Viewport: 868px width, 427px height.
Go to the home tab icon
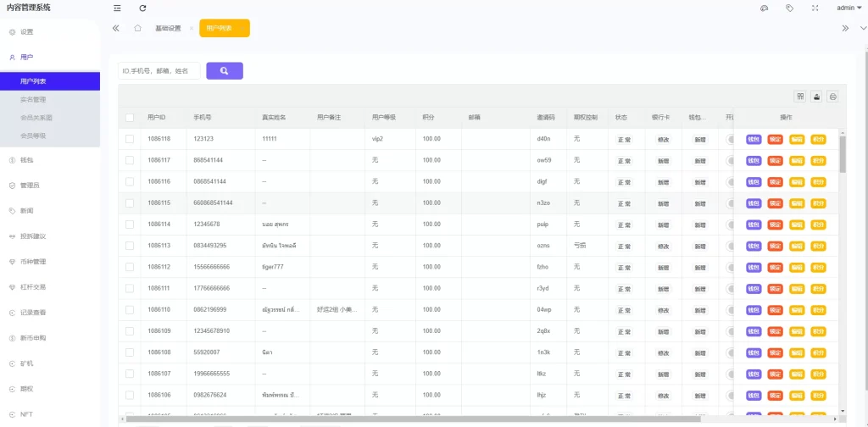point(137,28)
